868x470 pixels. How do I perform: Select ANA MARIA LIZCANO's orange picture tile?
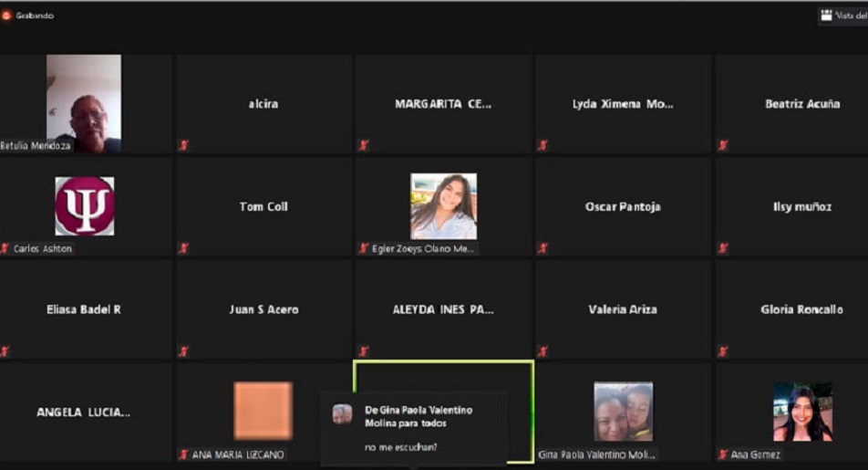point(263,411)
